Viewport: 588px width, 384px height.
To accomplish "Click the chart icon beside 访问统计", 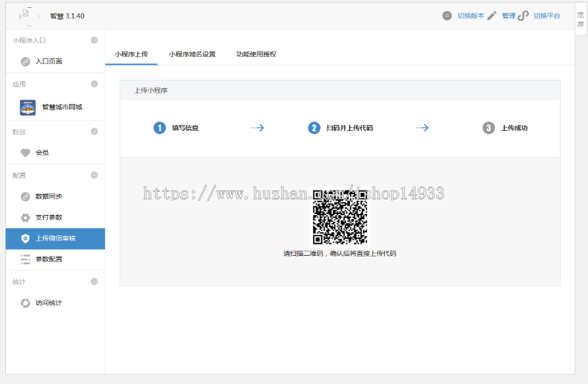I will pos(25,303).
